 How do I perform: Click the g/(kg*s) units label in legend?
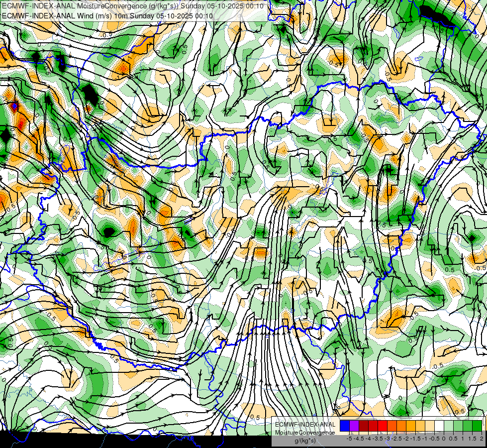(305, 441)
